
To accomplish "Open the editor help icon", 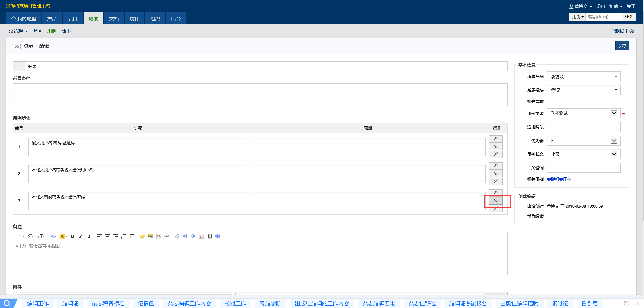I will pyautogui.click(x=218, y=236).
